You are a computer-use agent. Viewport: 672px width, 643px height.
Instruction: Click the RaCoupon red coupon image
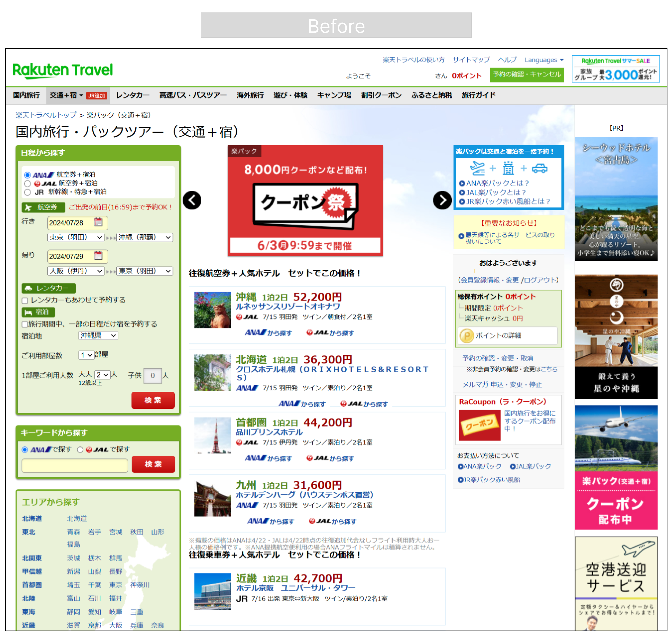(x=480, y=425)
